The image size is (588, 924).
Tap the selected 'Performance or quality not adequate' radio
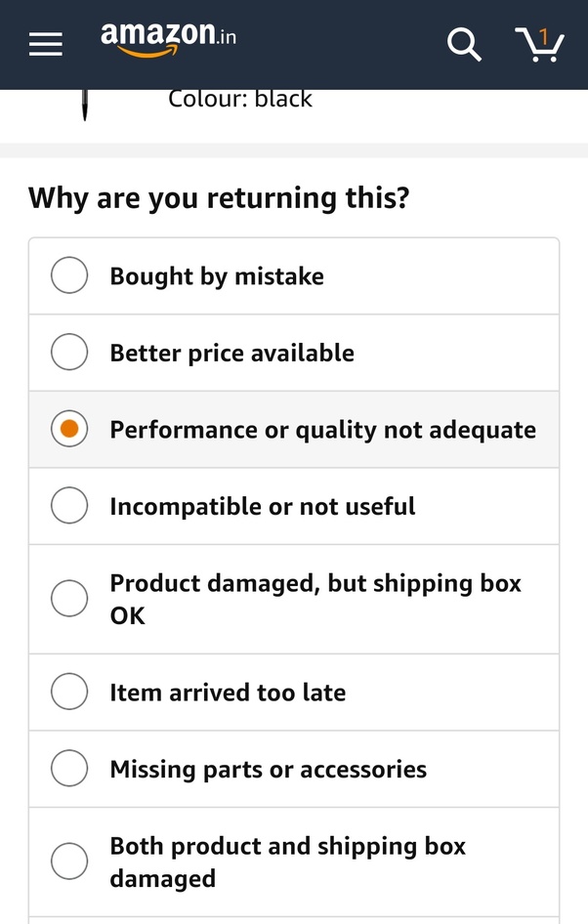point(68,429)
